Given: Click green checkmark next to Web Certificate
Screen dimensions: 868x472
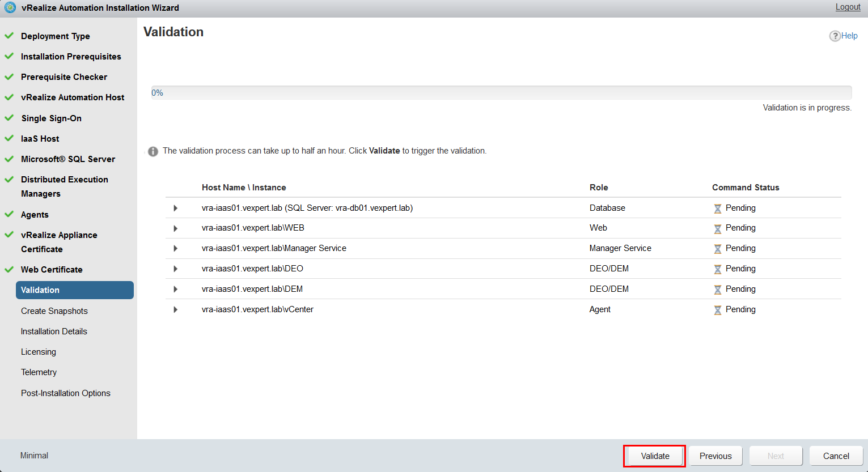Looking at the screenshot, I should coord(9,269).
